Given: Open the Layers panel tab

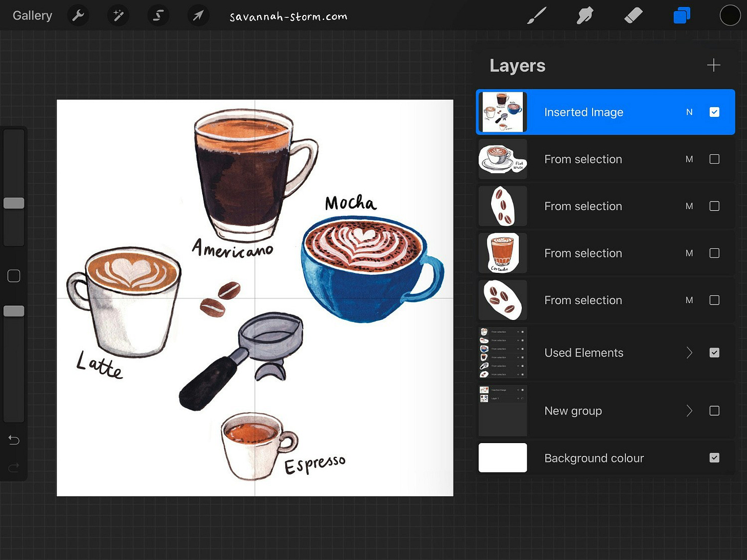Looking at the screenshot, I should [681, 15].
